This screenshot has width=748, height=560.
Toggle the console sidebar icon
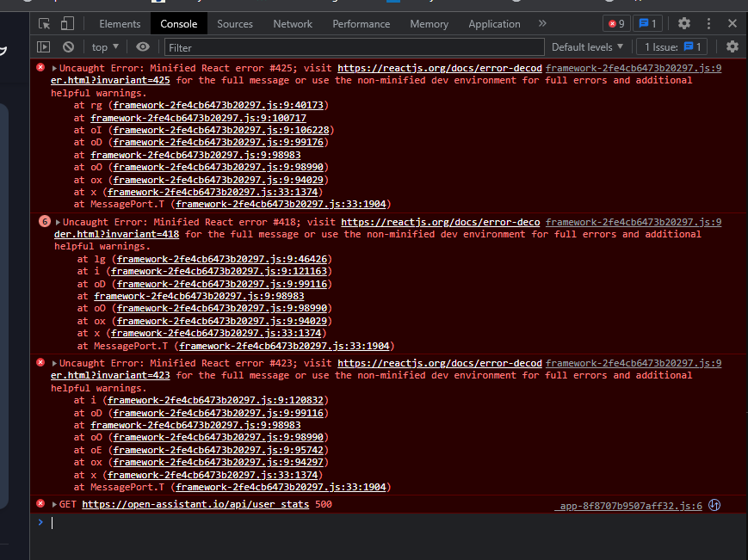tap(43, 46)
